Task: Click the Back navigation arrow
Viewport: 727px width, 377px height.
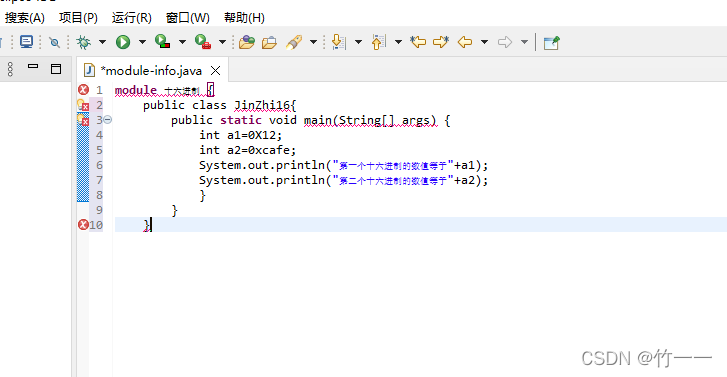Action: tap(465, 42)
